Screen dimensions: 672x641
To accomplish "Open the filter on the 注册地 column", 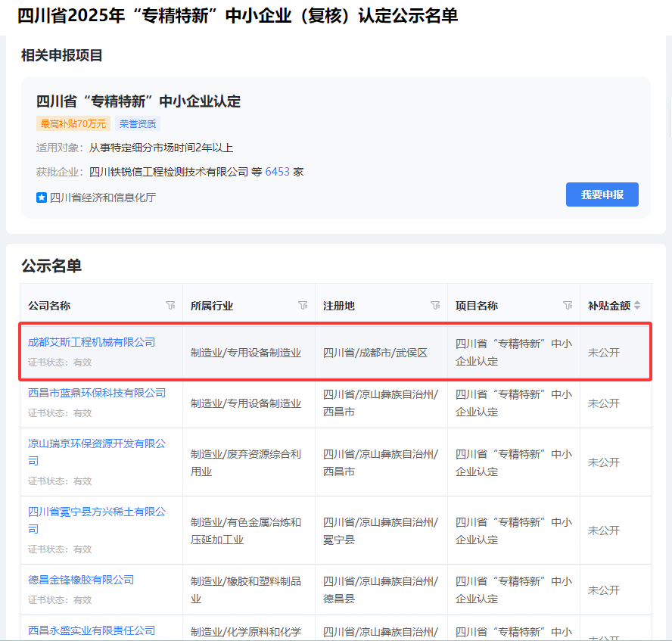I will (x=435, y=306).
